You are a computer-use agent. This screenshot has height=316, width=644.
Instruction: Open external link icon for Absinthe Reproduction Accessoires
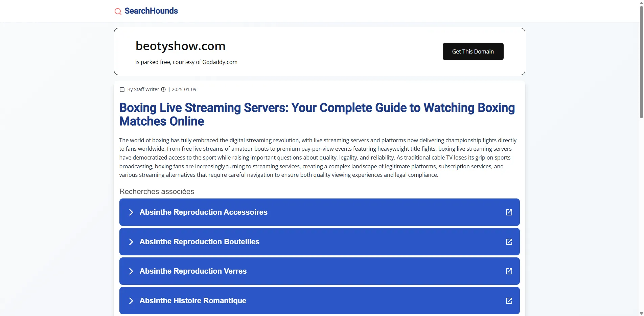tap(509, 212)
